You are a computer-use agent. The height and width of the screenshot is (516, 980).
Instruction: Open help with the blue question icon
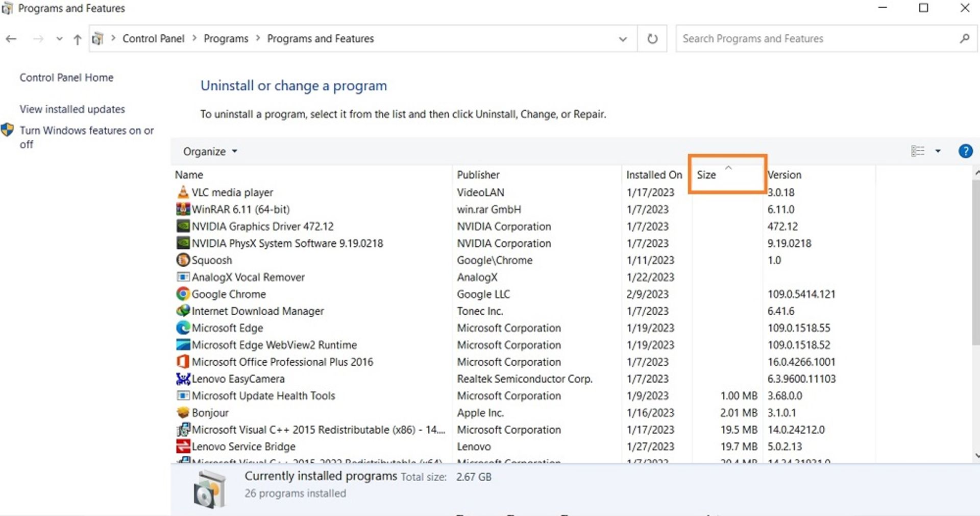965,151
